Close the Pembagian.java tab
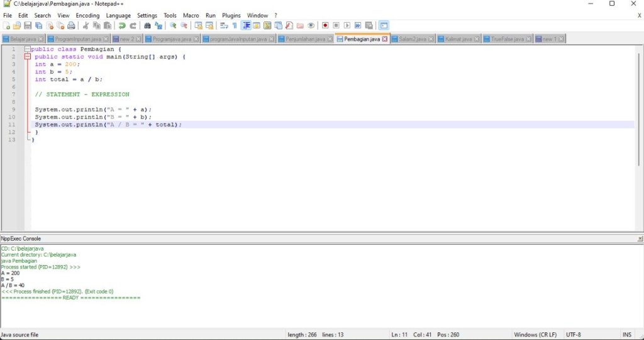This screenshot has width=644, height=340. (385, 39)
